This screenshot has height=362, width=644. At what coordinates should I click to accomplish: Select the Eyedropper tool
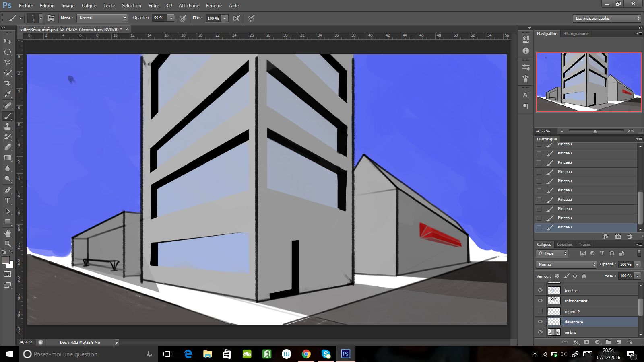8,94
